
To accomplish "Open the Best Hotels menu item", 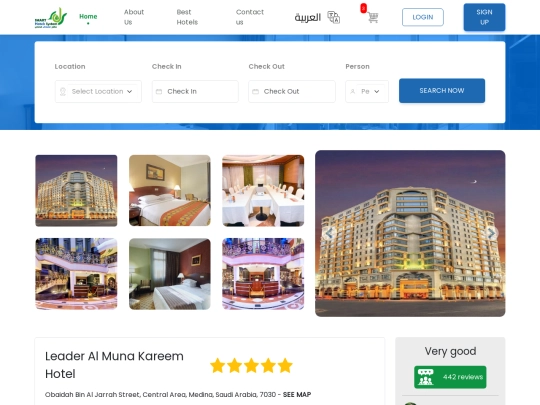I will (187, 17).
